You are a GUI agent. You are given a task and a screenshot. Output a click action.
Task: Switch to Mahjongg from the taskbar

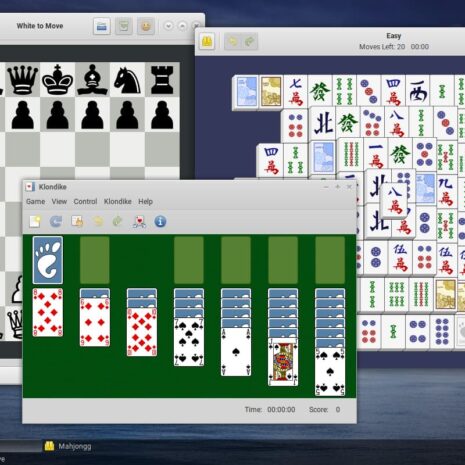tap(68, 446)
